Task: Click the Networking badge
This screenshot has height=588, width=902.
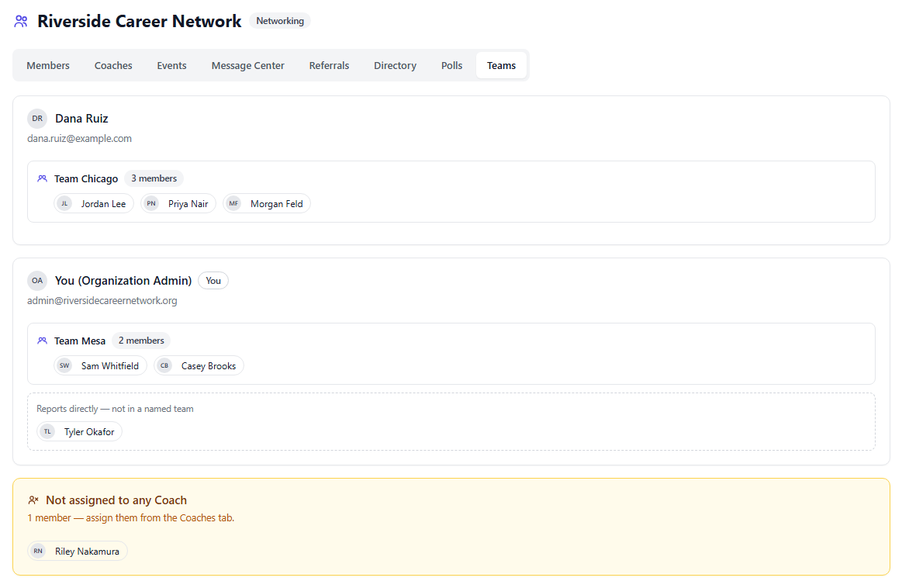Action: 280,21
